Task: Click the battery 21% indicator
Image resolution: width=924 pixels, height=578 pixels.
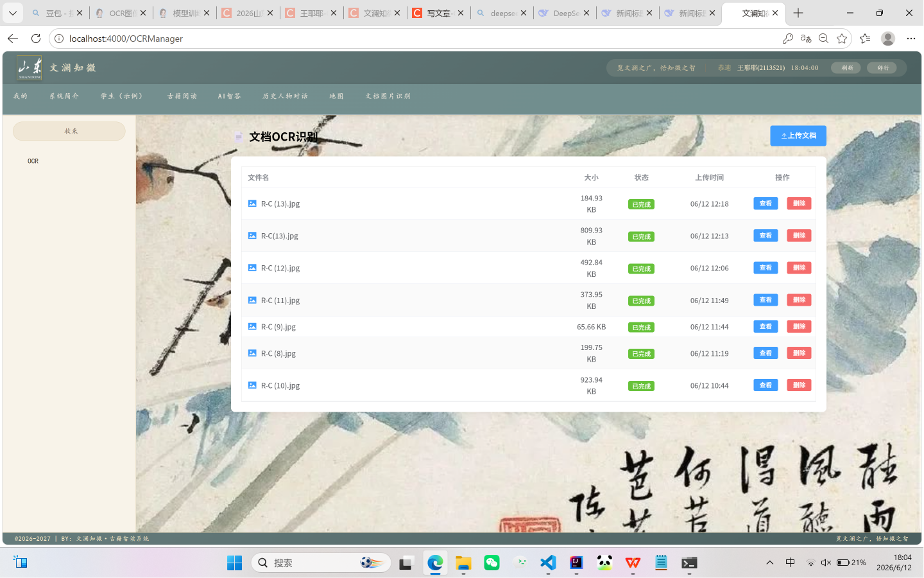Action: [x=851, y=563]
